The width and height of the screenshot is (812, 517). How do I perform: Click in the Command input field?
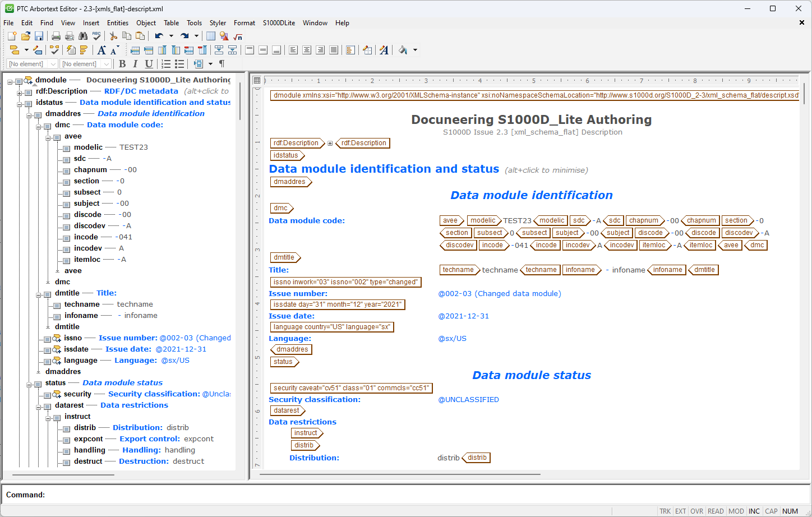[x=393, y=495]
